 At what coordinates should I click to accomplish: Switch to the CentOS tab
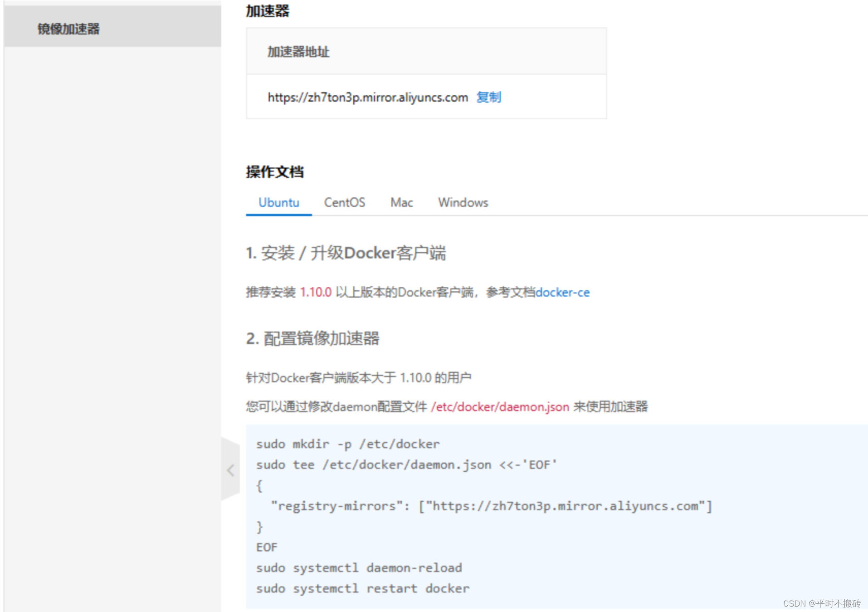(344, 202)
